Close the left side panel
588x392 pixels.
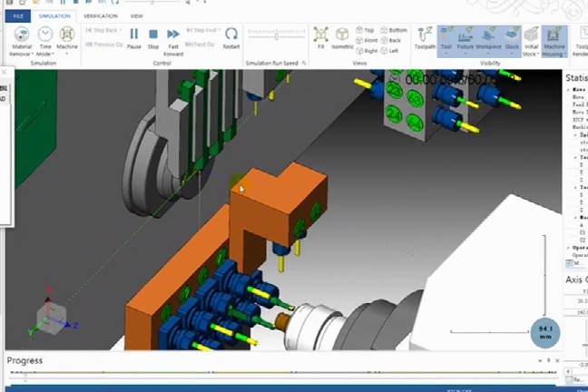[x=5, y=72]
